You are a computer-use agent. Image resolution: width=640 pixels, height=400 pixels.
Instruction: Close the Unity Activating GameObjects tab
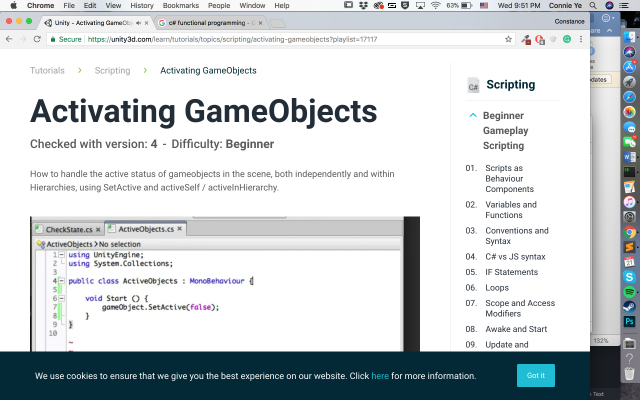pyautogui.click(x=147, y=23)
